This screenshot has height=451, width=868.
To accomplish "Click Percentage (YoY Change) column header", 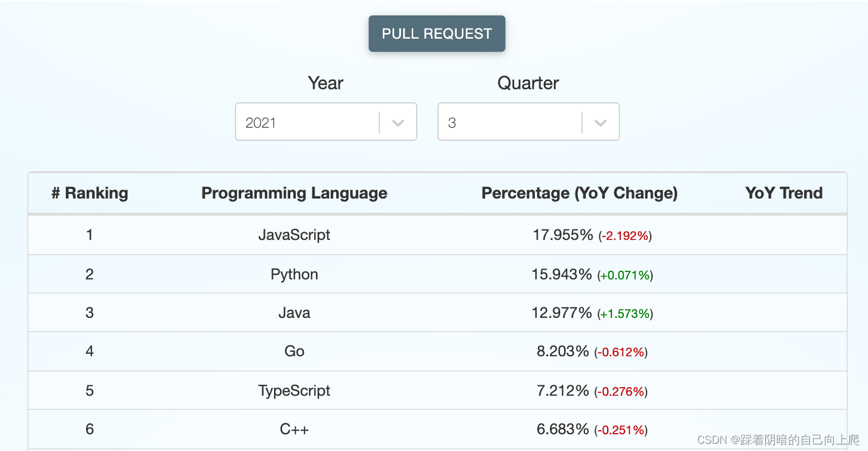I will (x=580, y=193).
